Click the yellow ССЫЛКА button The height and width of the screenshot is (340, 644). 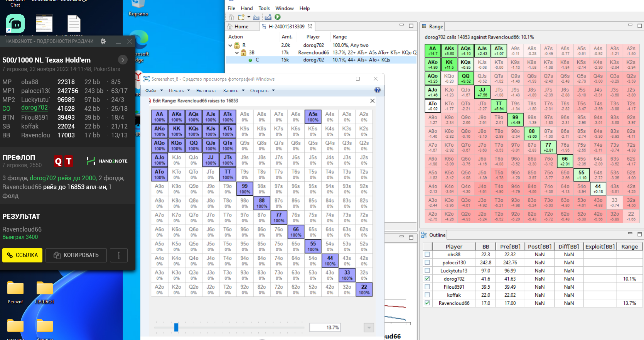click(x=22, y=255)
